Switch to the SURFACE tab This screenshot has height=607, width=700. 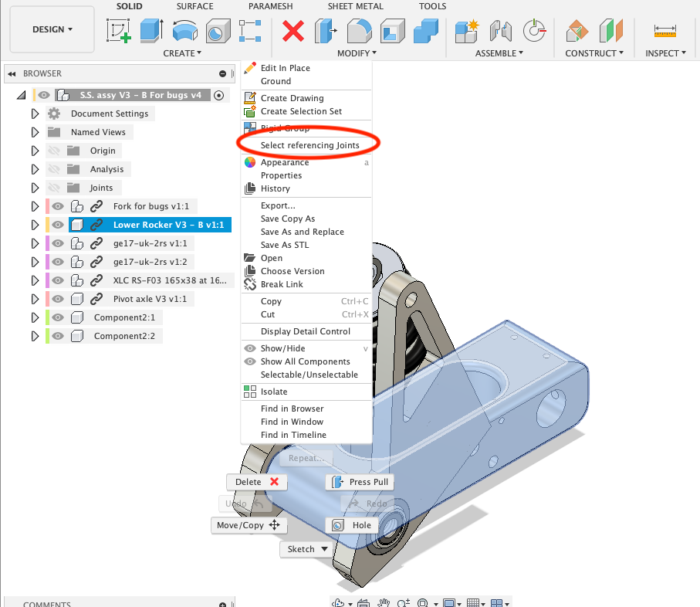[x=194, y=6]
